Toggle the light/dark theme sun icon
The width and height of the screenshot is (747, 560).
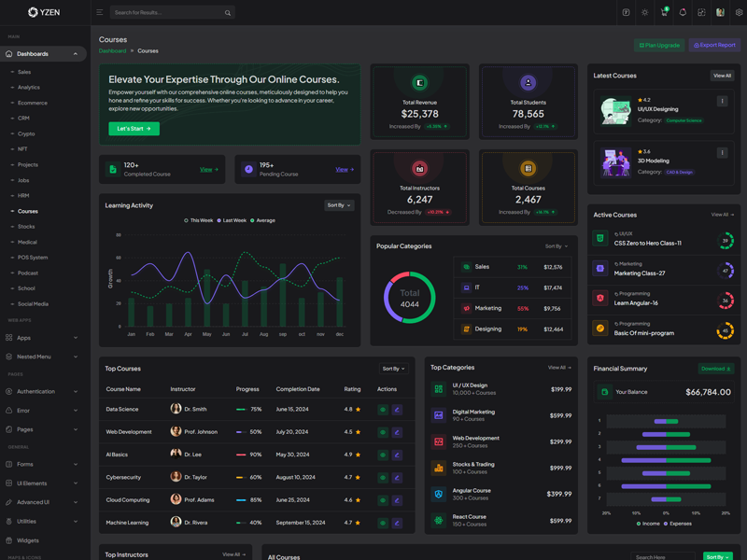point(644,13)
